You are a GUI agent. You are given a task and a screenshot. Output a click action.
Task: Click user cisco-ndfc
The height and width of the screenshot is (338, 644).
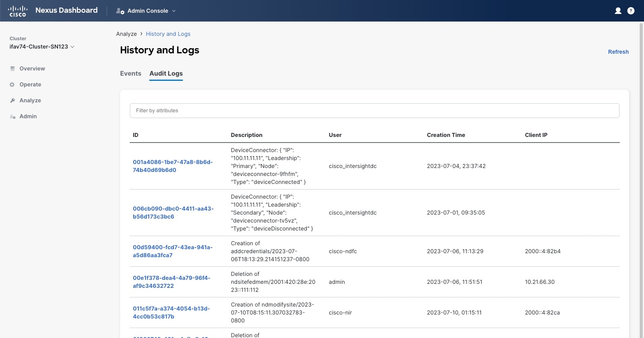tap(343, 251)
